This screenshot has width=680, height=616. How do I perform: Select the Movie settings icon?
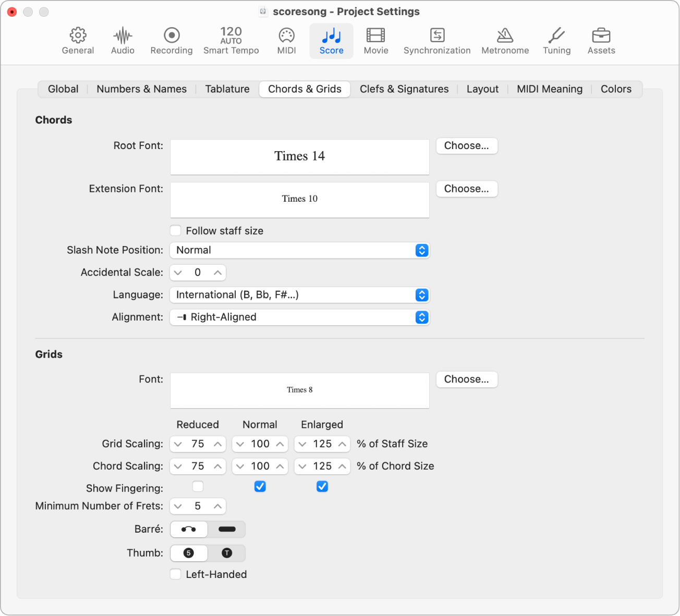(375, 41)
